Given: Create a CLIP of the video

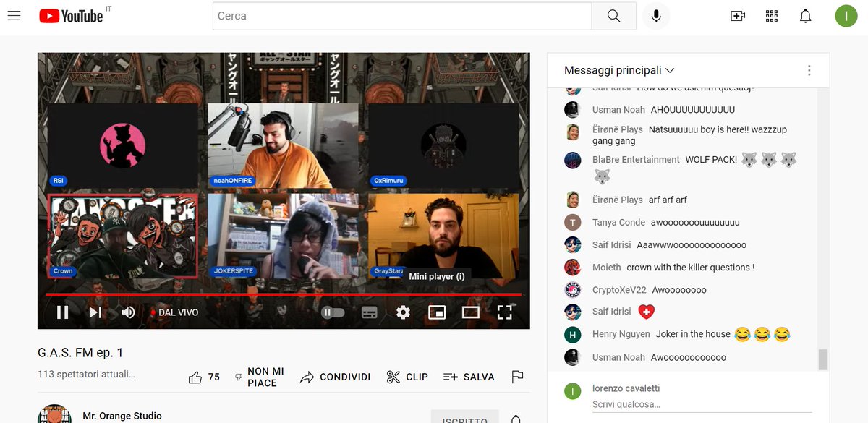Looking at the screenshot, I should click(x=407, y=377).
